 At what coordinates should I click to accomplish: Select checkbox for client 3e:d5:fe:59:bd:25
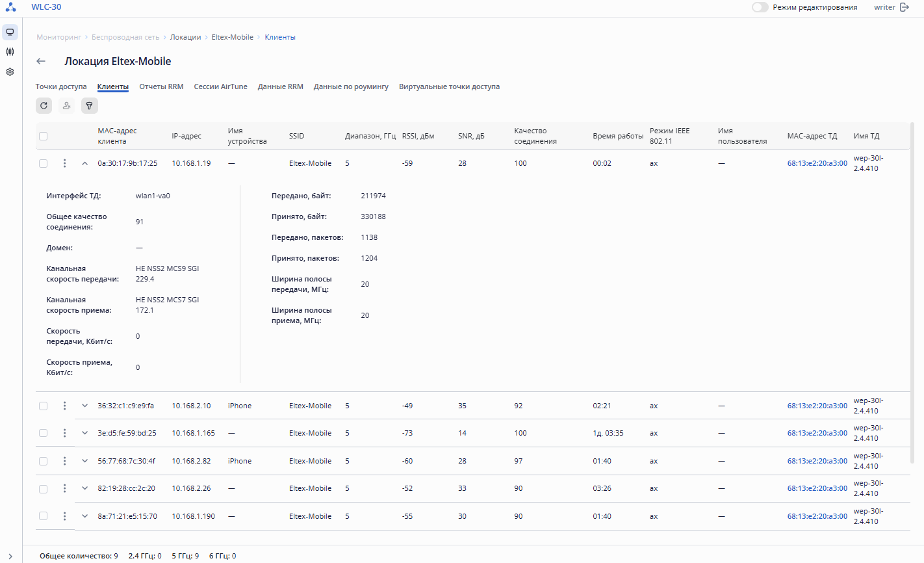coord(43,433)
